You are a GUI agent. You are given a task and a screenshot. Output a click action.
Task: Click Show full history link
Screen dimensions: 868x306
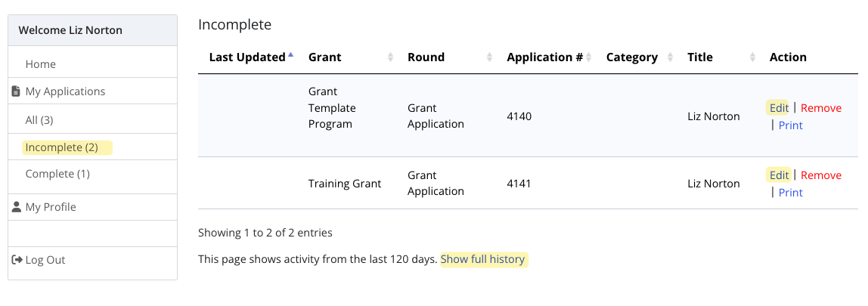point(482,259)
